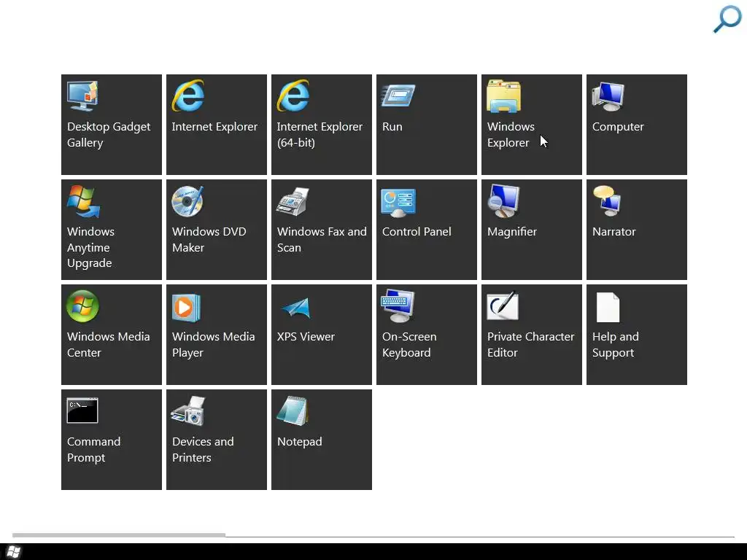Click the "Windows Media Player" label

tap(214, 345)
